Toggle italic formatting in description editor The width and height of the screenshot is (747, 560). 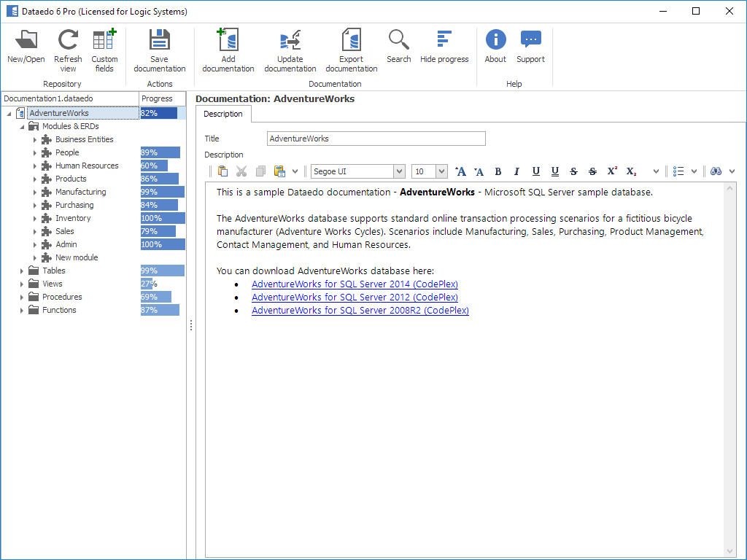pyautogui.click(x=516, y=171)
